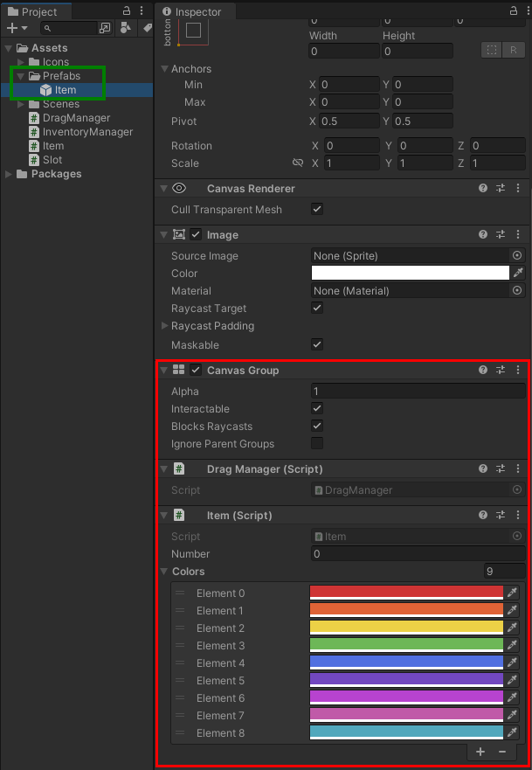
Task: Disable the Canvas Group component checkbox
Action: point(196,371)
